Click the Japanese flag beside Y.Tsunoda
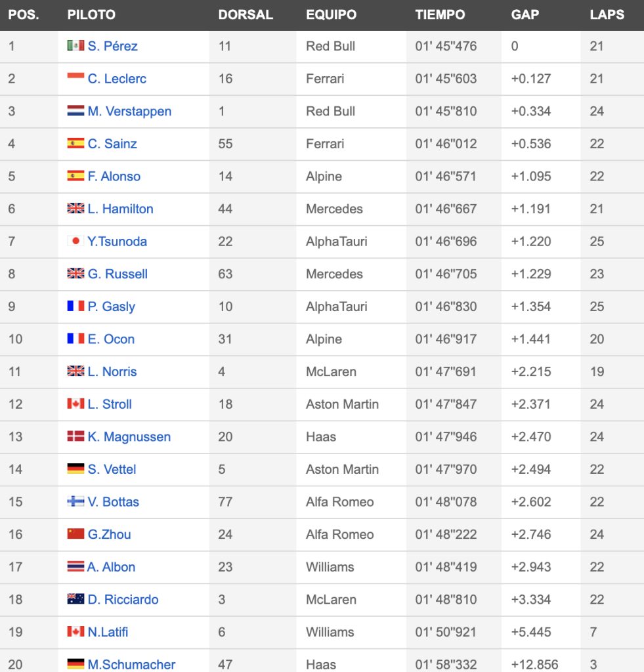The width and height of the screenshot is (644, 672). pos(75,240)
